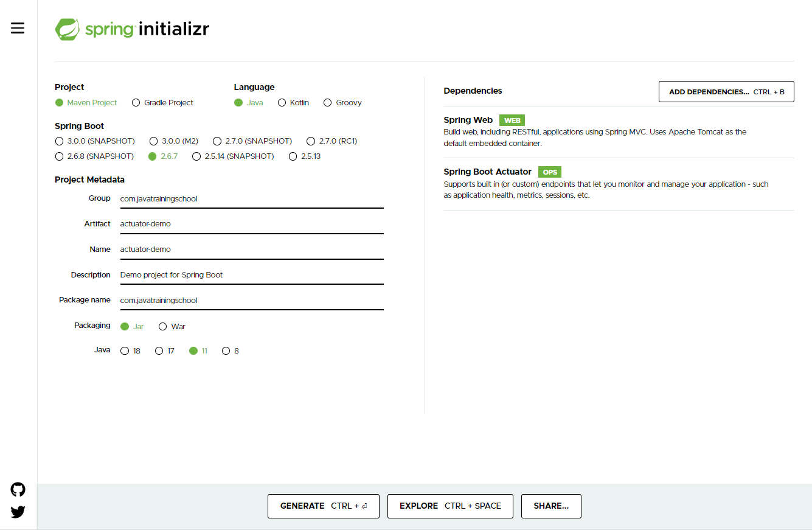Select Spring Boot version 2.6.7

pyautogui.click(x=163, y=156)
